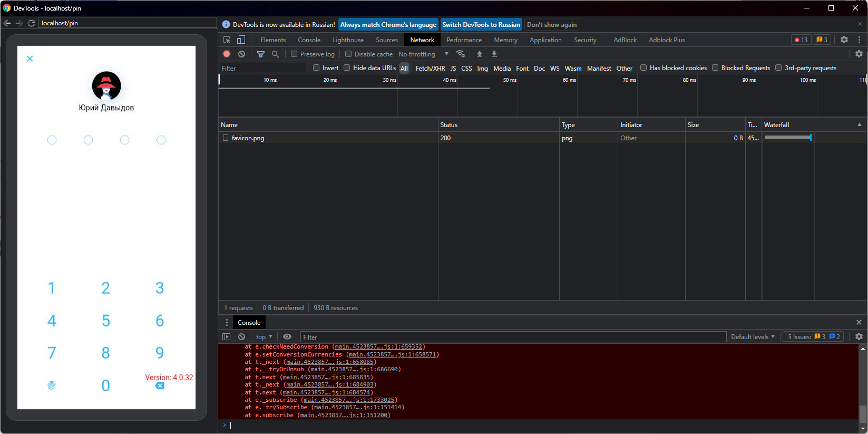Switch to the Elements tab
The width and height of the screenshot is (868, 434).
click(273, 40)
